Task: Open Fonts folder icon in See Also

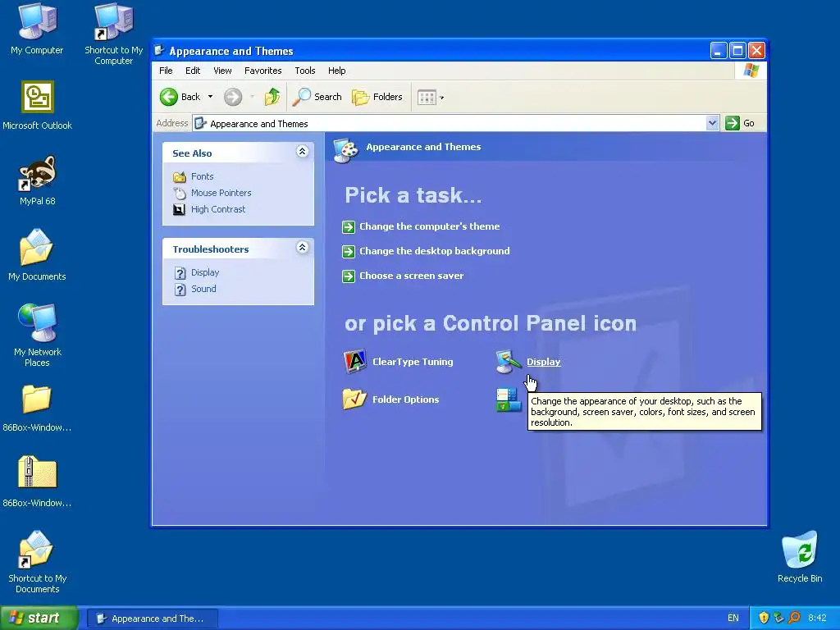Action: pos(180,177)
